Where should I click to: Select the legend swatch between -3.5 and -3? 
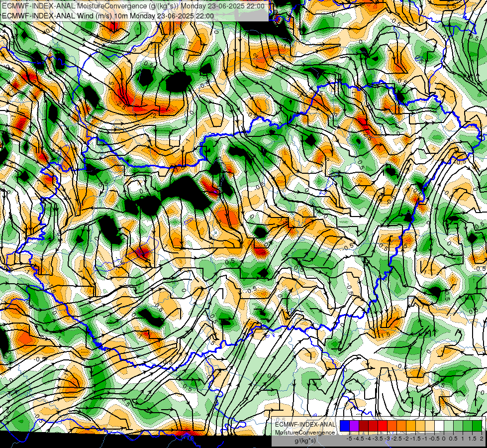click(x=383, y=426)
